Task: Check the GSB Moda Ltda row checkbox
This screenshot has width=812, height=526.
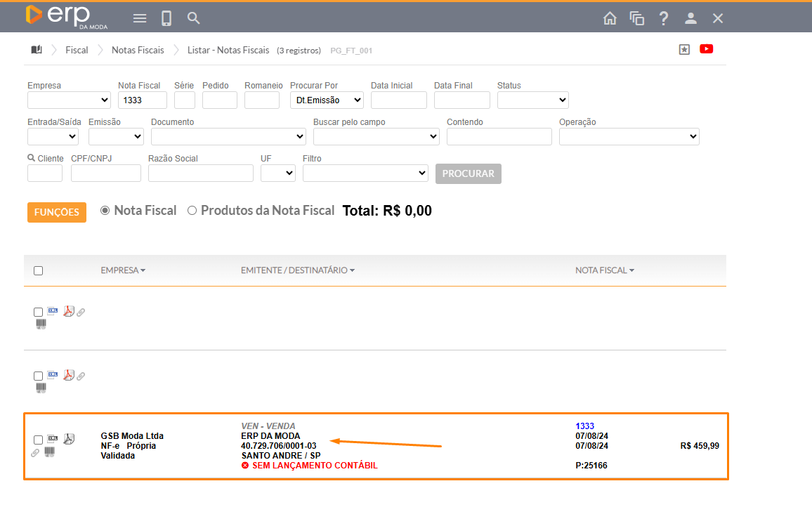Action: pyautogui.click(x=39, y=440)
